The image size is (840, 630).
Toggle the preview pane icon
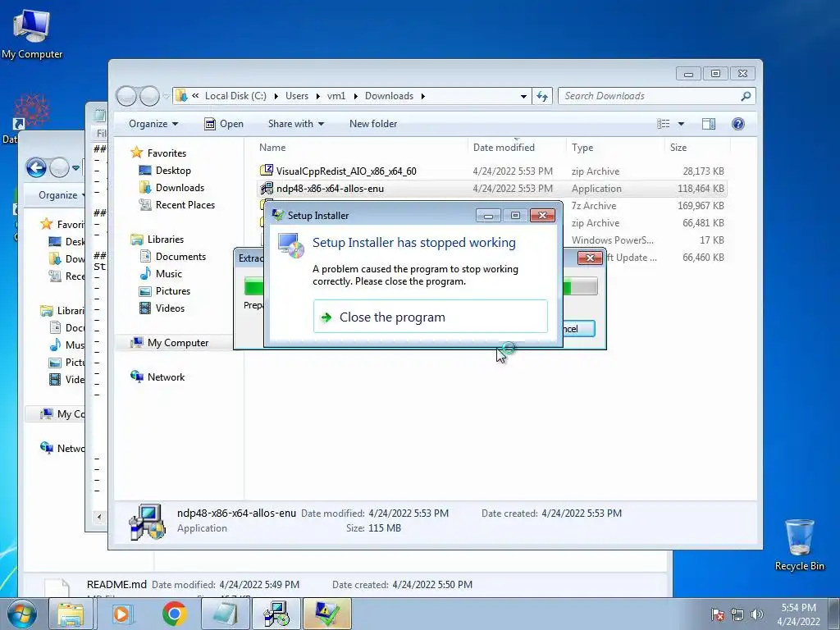click(708, 124)
